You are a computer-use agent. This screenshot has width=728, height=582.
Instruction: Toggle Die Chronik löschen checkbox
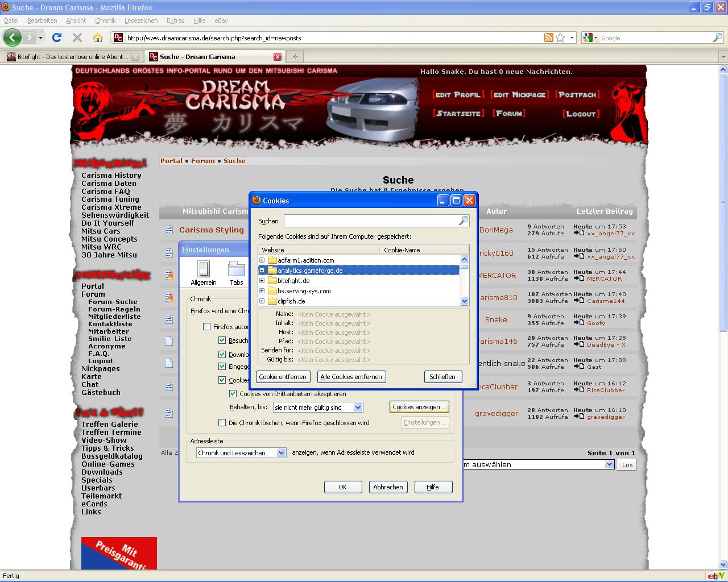pyautogui.click(x=222, y=422)
